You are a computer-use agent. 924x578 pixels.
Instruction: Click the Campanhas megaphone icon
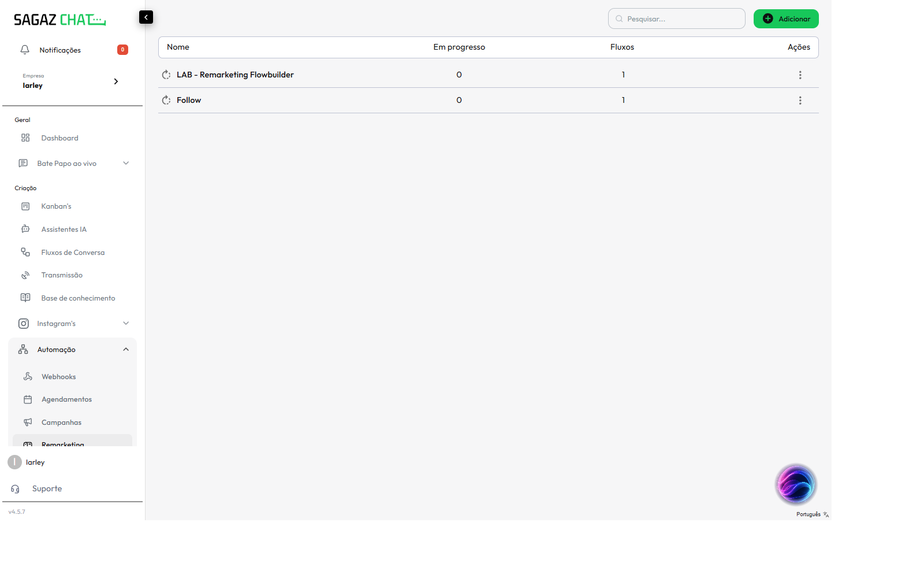pos(28,422)
